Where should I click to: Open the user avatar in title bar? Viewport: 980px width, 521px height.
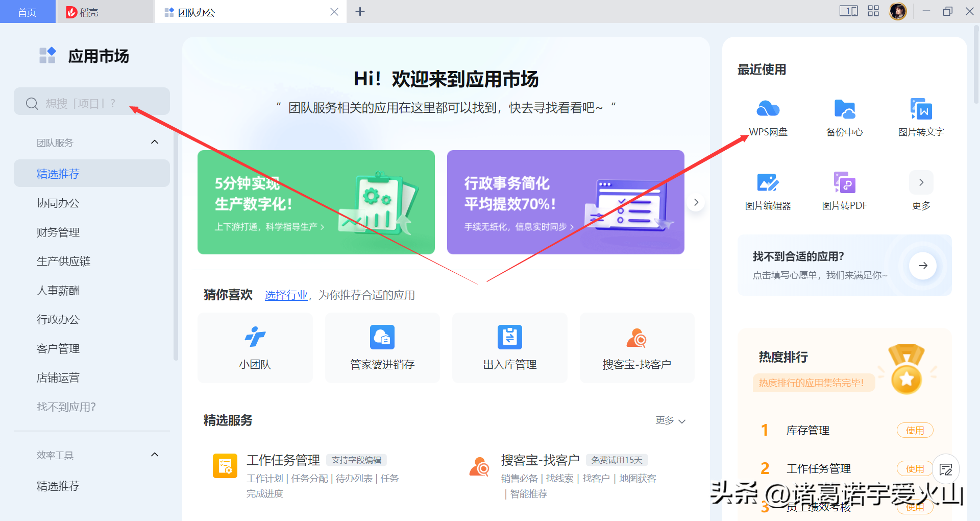click(897, 11)
